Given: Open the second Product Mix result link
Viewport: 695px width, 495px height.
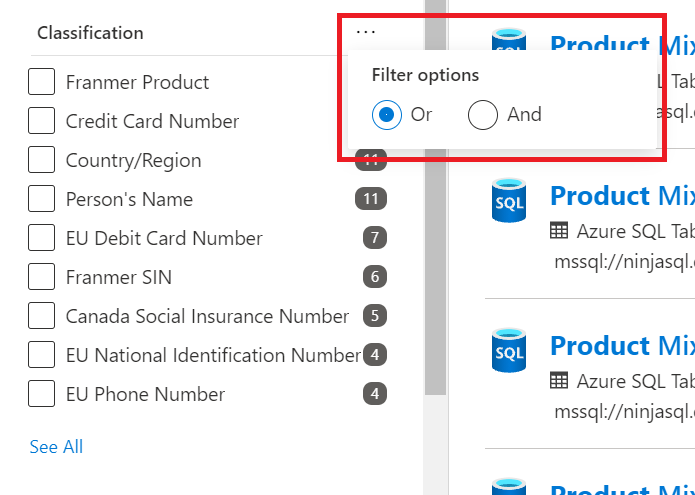Looking at the screenshot, I should (622, 195).
